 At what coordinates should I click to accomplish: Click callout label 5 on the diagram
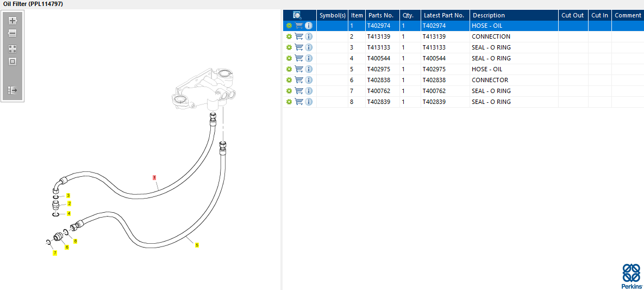click(x=197, y=245)
